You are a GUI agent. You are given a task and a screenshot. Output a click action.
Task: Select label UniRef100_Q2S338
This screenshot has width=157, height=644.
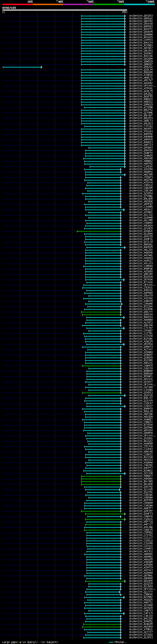(x=141, y=473)
